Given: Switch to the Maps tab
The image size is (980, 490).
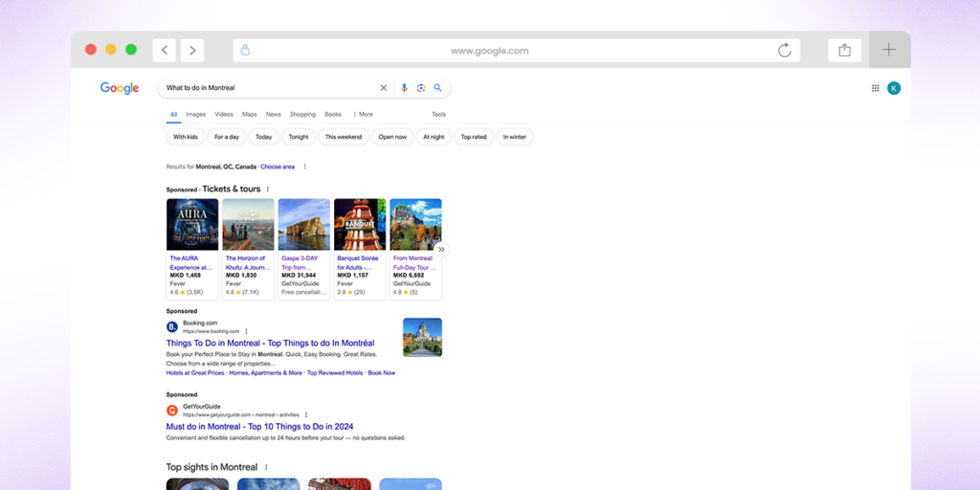Looking at the screenshot, I should point(250,115).
